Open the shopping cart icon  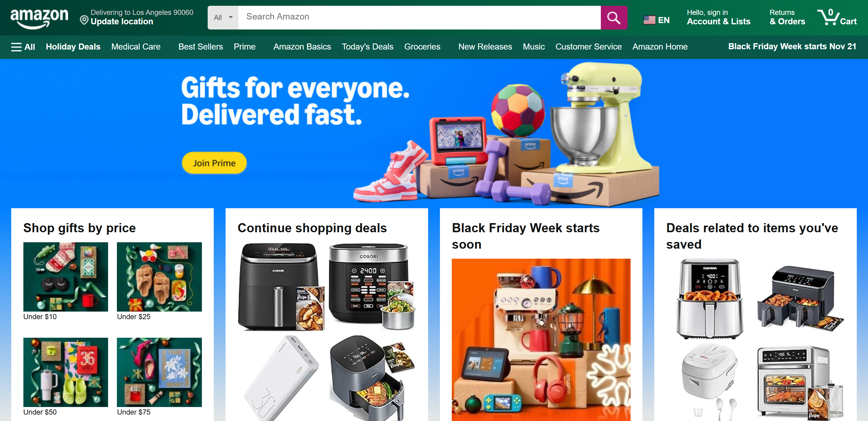[837, 17]
